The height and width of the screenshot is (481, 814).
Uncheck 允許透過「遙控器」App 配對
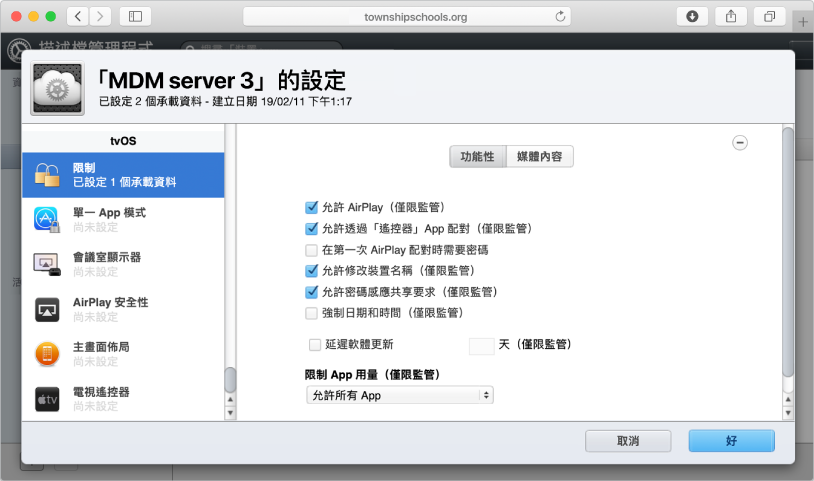pyautogui.click(x=311, y=229)
